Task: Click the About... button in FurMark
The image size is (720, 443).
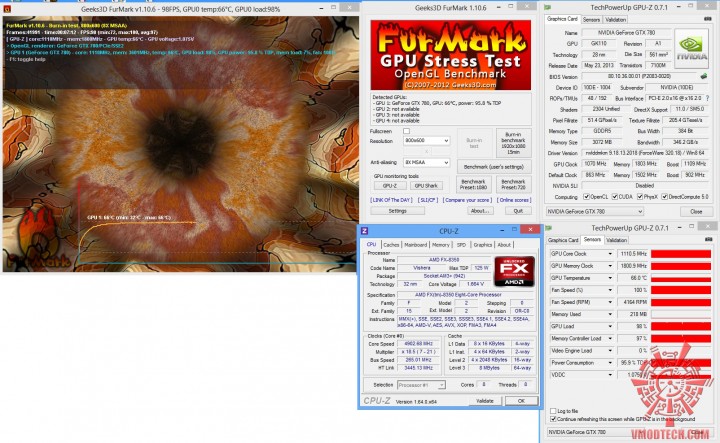Action: (x=479, y=211)
